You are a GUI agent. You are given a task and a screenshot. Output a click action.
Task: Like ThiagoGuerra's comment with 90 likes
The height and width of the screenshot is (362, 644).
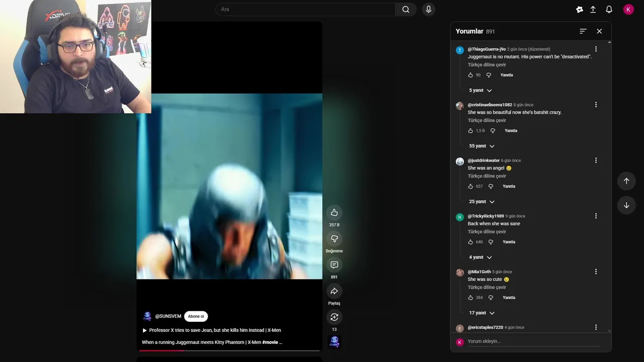pyautogui.click(x=470, y=75)
